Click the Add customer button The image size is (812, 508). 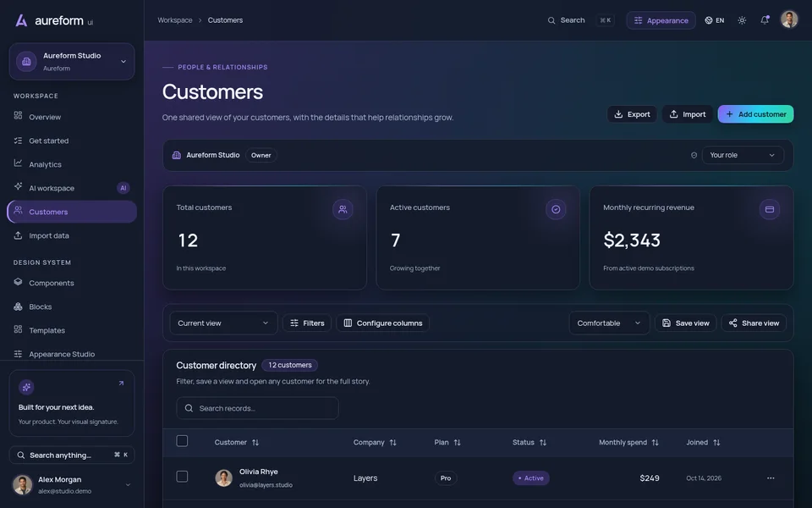[755, 114]
